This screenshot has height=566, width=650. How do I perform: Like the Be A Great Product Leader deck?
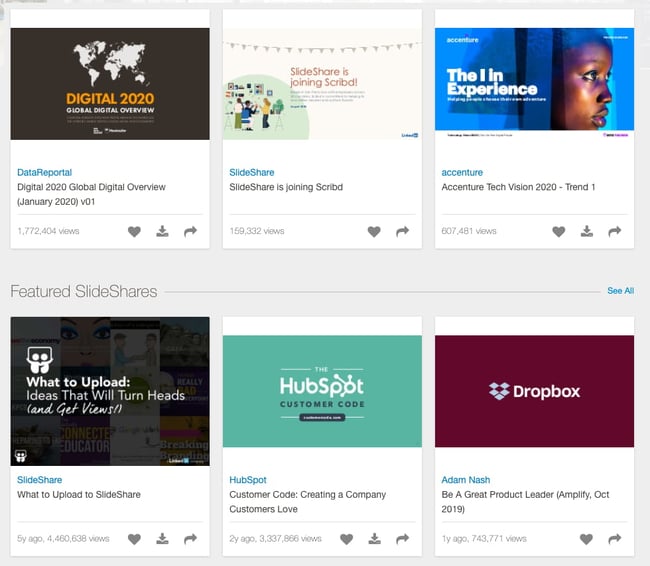point(586,539)
